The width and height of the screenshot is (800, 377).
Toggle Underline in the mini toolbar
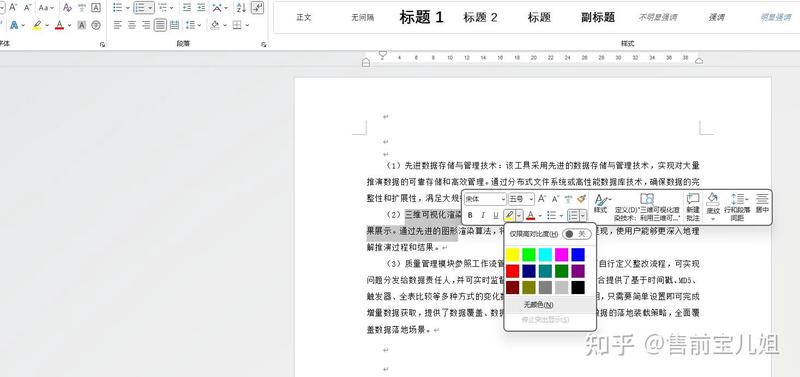(495, 215)
